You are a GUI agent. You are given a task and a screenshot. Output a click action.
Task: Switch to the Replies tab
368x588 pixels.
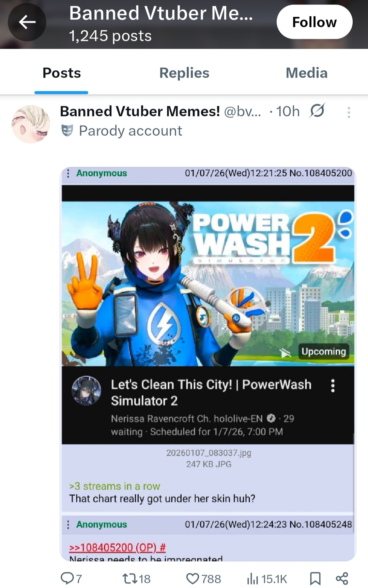(184, 73)
